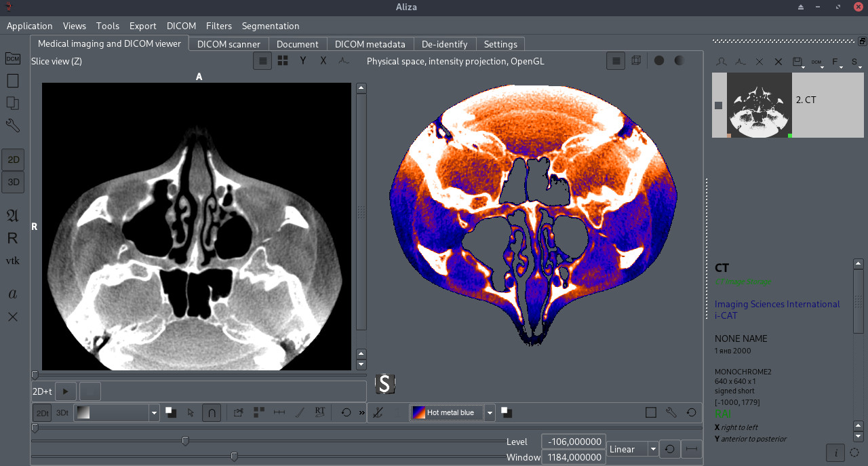
Task: Click the wrench icon in the 3D view toolbar
Action: 671,412
